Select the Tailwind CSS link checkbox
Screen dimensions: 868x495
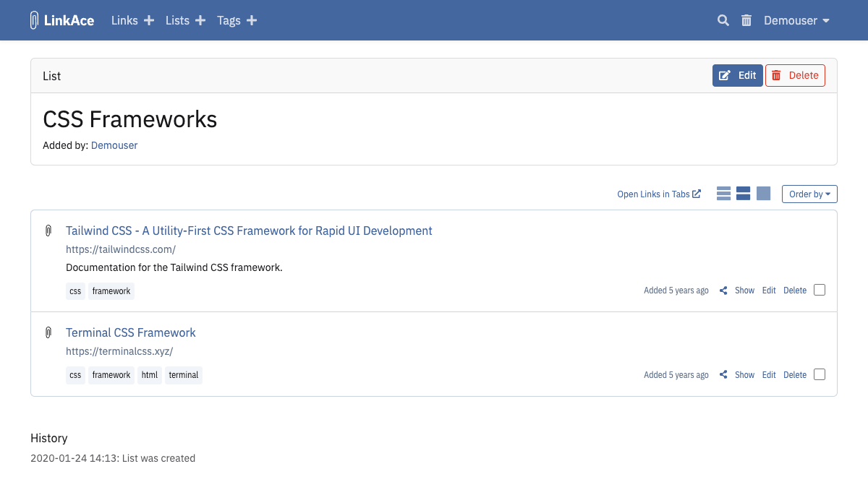[820, 290]
